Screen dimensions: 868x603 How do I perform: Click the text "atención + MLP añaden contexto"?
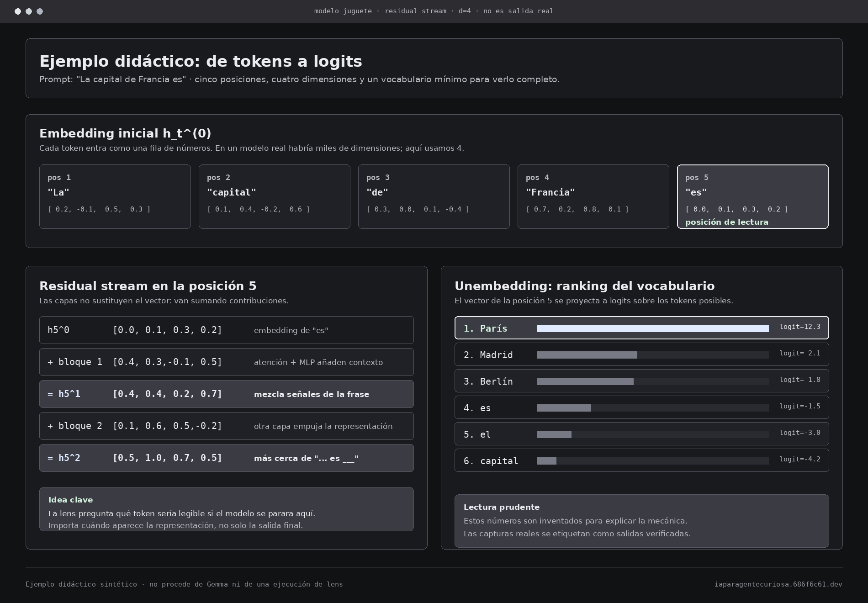click(x=318, y=362)
